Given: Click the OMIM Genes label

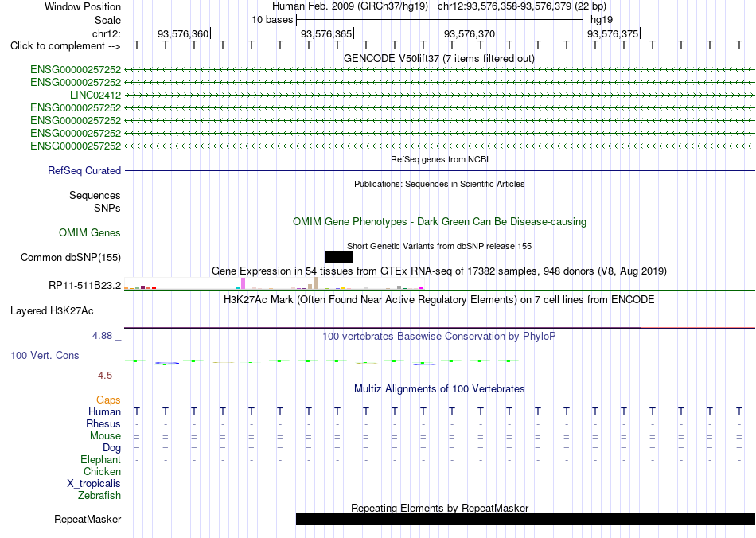Looking at the screenshot, I should pos(90,233).
